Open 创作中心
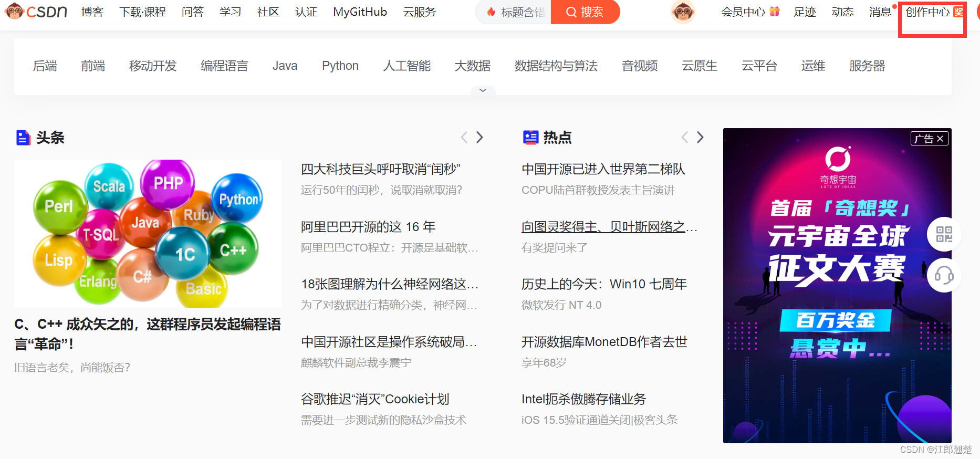Viewport: 980px width, 459px height. tap(927, 12)
